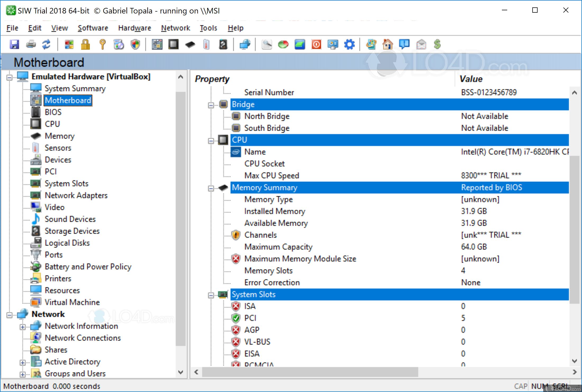582x392 pixels.
Task: Click the thermometer sensors toolbar icon
Action: click(206, 44)
